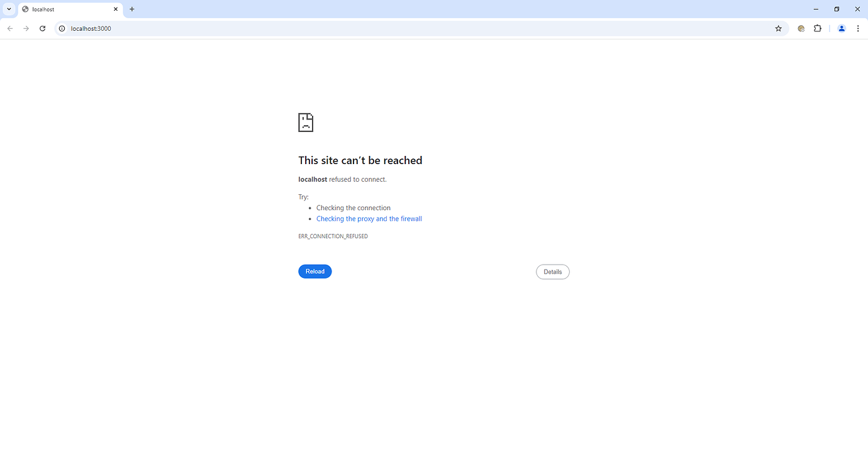Close the localhost tab
This screenshot has width=868, height=469.
[116, 9]
